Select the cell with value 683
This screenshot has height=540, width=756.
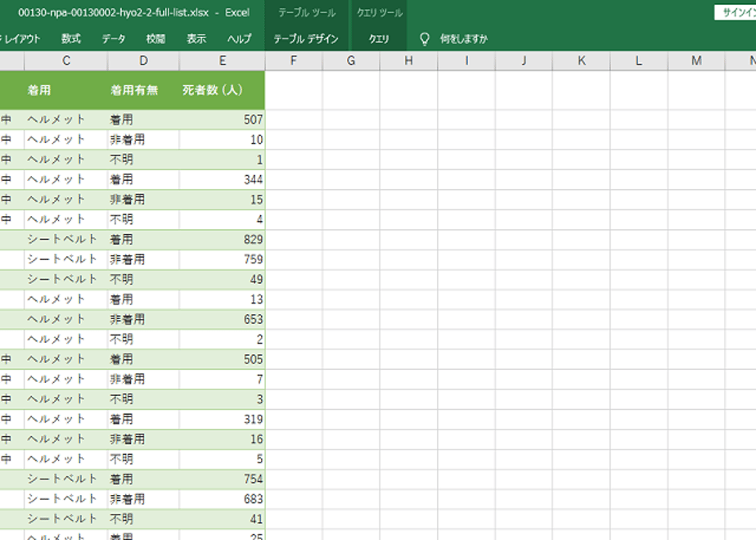click(223, 499)
